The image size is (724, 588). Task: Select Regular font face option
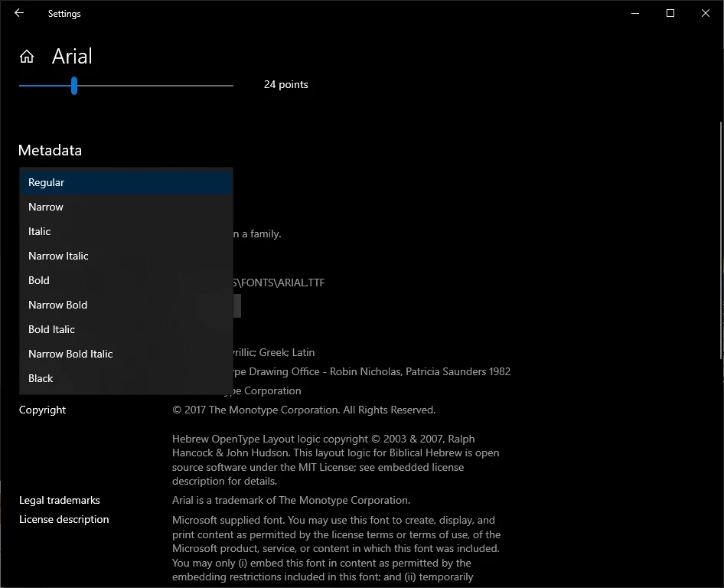[126, 182]
